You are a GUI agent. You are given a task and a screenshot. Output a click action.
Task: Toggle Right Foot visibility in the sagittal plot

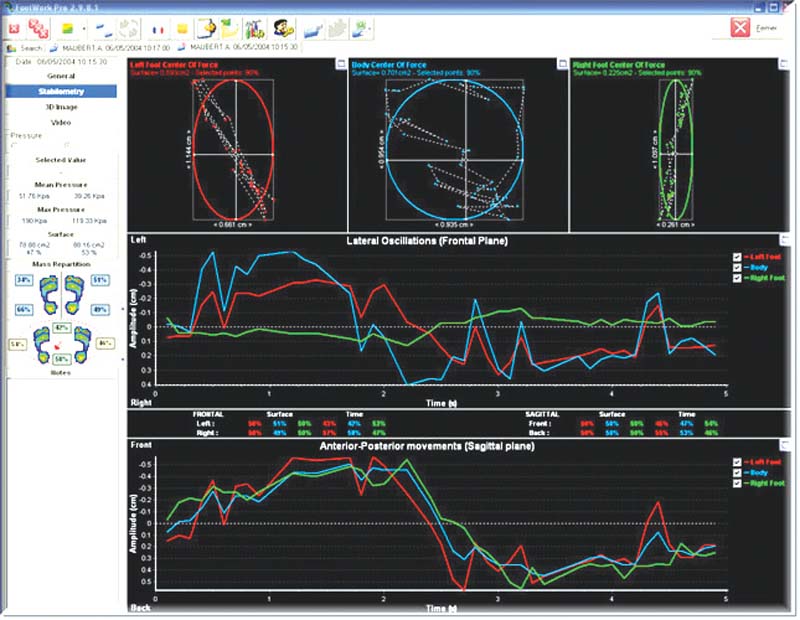[x=737, y=483]
